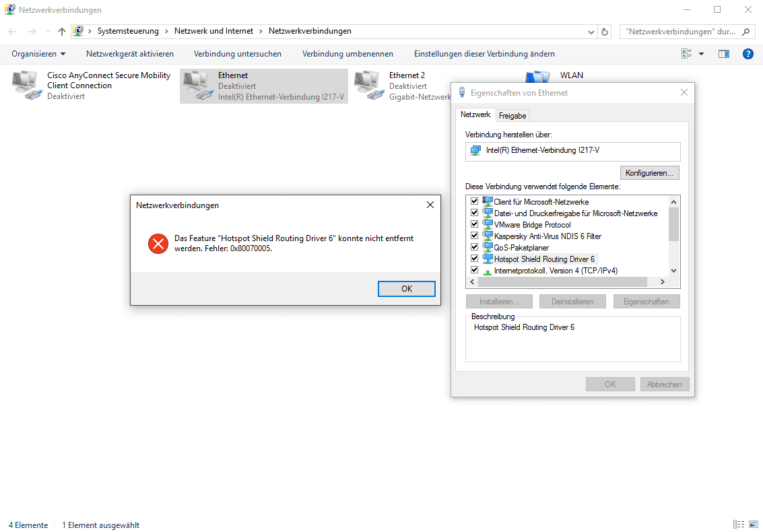Click the red error icon in dialog
763x532 pixels.
coord(158,244)
